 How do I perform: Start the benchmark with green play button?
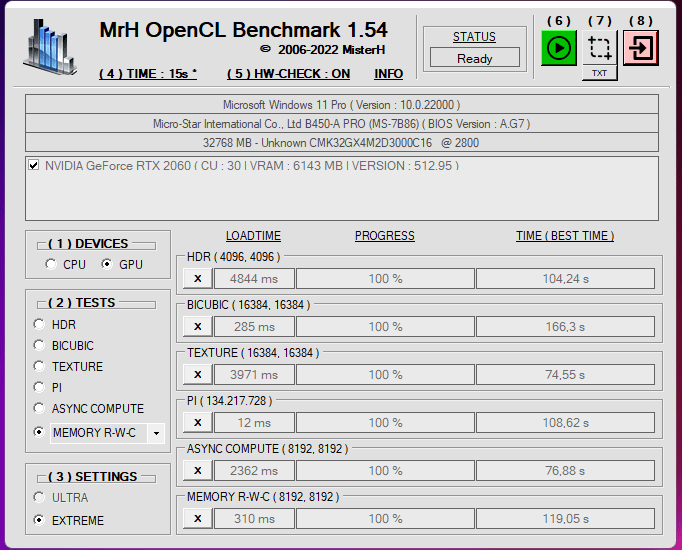tap(559, 48)
